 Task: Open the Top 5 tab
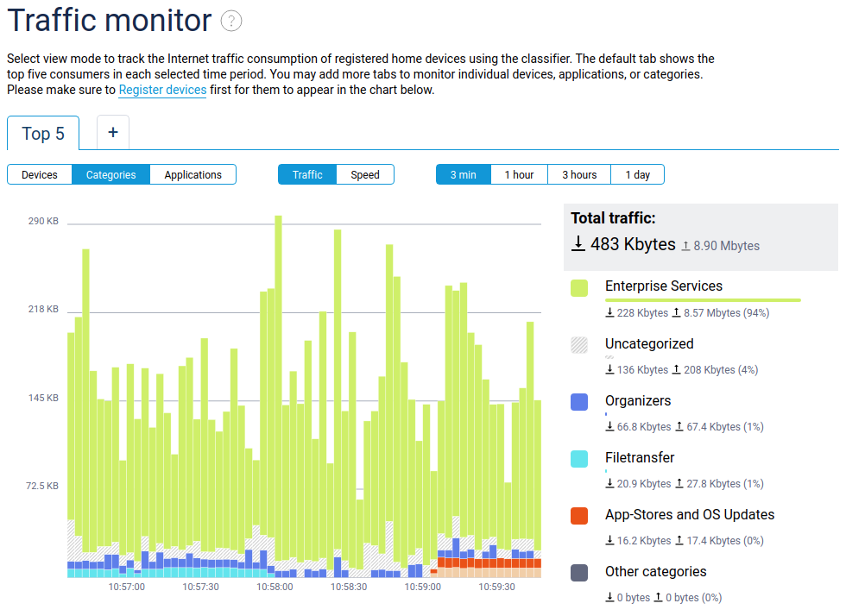[x=43, y=134]
